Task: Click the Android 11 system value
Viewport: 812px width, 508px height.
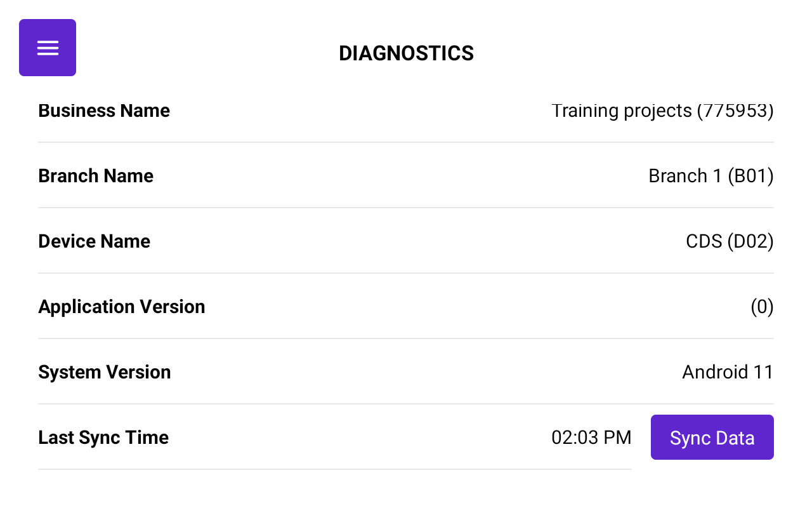Action: coord(728,372)
